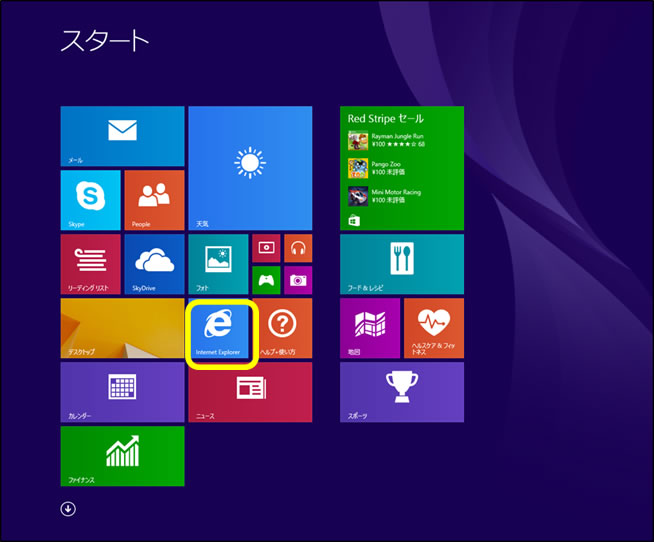Viewport: 654px width, 542px height.
Task: Open the News (ニュース) tile
Action: pyautogui.click(x=250, y=393)
